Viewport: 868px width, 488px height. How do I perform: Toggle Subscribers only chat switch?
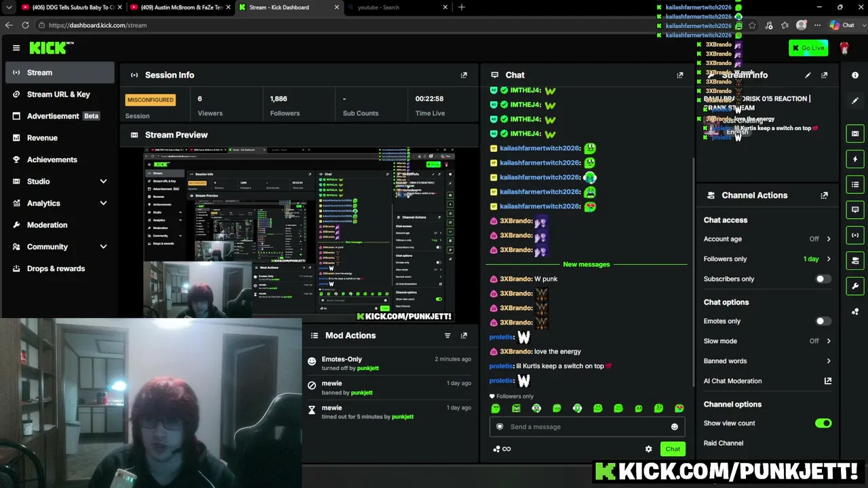coord(823,279)
